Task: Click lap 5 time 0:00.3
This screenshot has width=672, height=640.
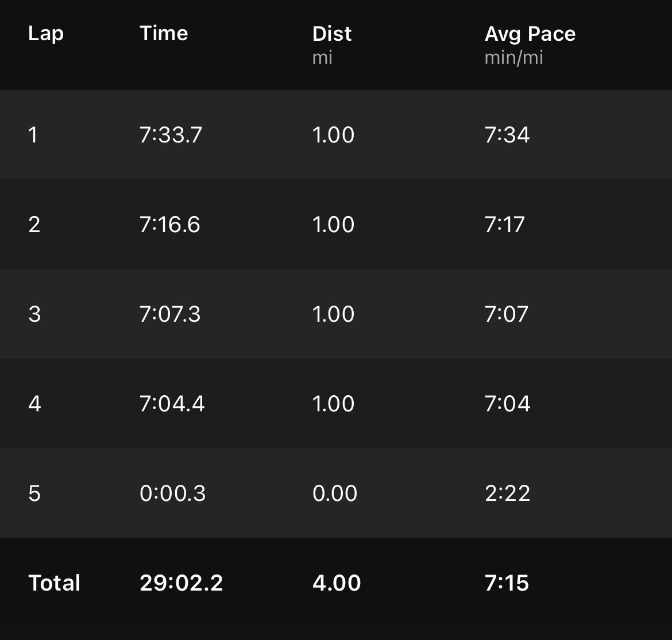Action: click(172, 494)
